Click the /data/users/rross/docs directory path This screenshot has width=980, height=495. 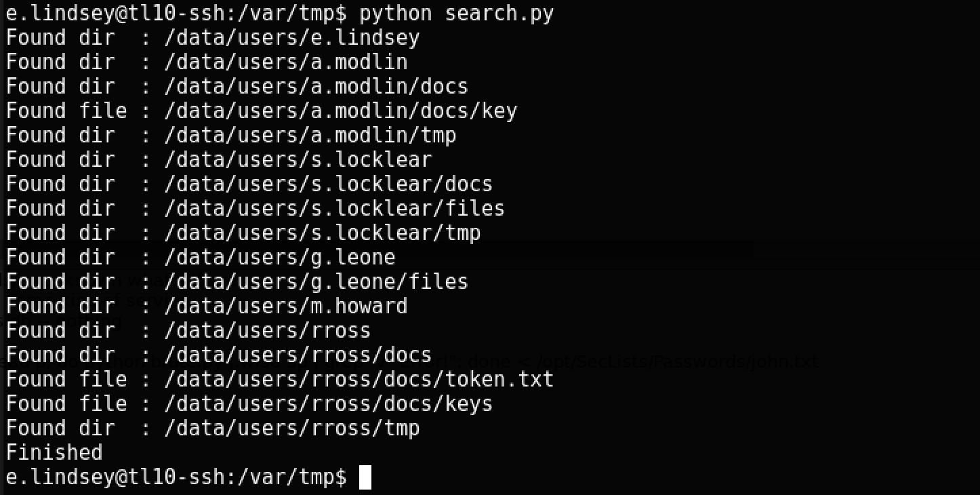point(298,355)
